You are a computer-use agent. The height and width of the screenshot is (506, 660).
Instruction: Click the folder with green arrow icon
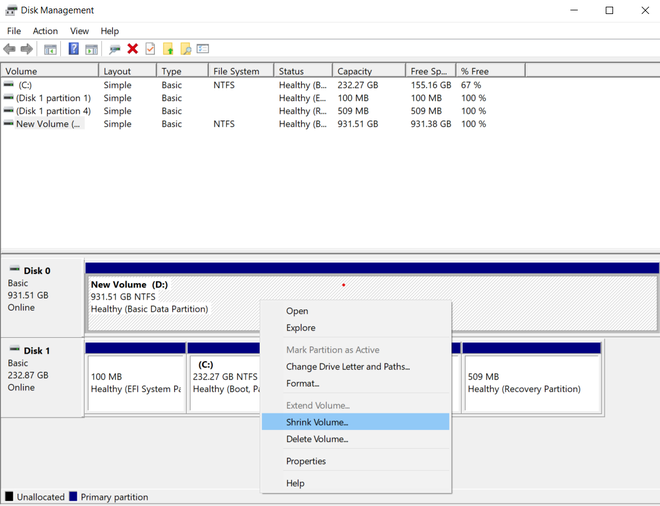click(168, 49)
